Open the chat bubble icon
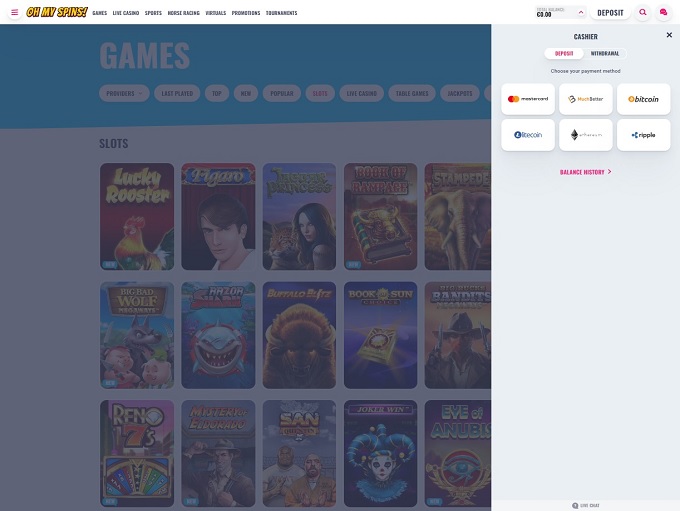This screenshot has width=680, height=511. pos(663,13)
